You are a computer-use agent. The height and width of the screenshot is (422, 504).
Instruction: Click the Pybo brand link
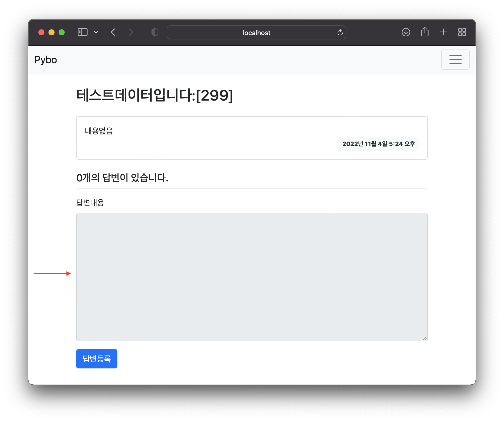[x=46, y=60]
